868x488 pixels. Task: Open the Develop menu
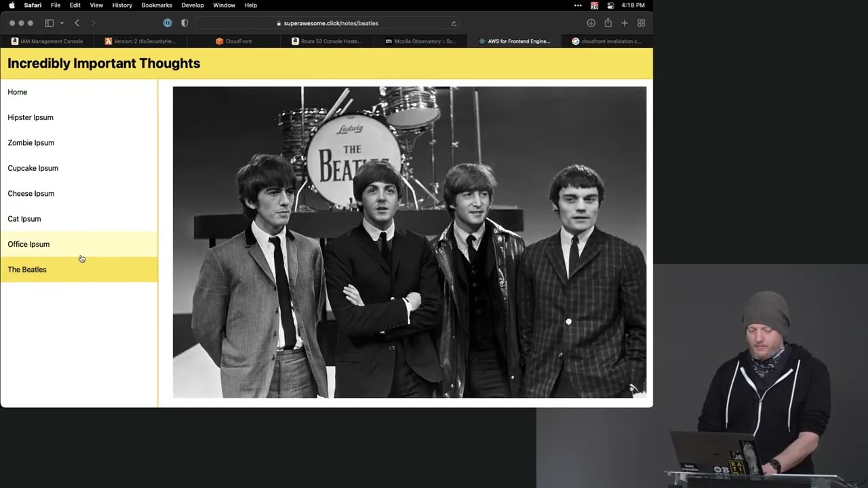[x=193, y=5]
